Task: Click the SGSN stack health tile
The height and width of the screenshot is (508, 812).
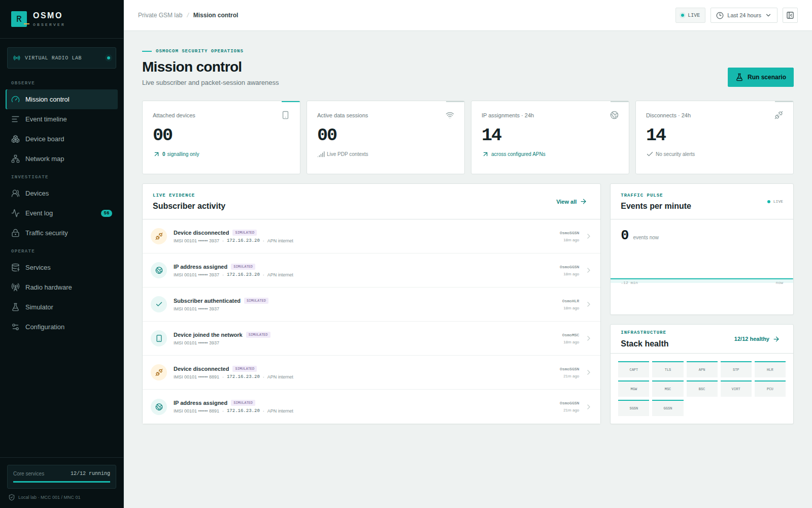Action: (634, 408)
